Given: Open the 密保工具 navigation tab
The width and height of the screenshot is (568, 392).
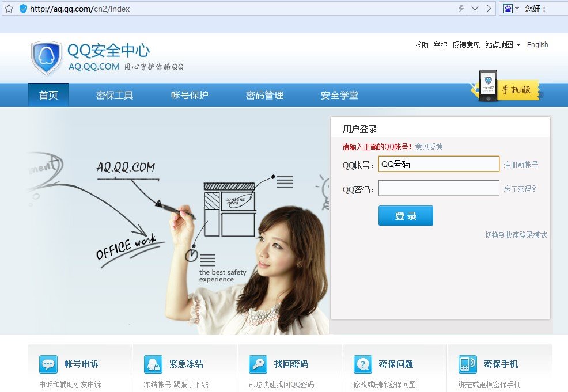Looking at the screenshot, I should (115, 96).
